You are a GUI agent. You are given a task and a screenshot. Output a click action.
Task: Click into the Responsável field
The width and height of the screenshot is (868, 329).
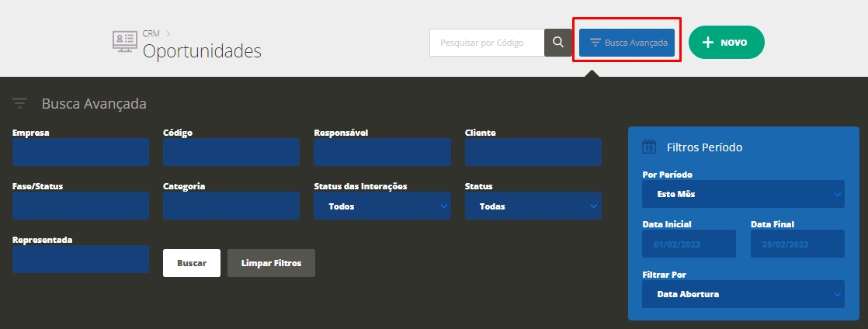point(382,153)
